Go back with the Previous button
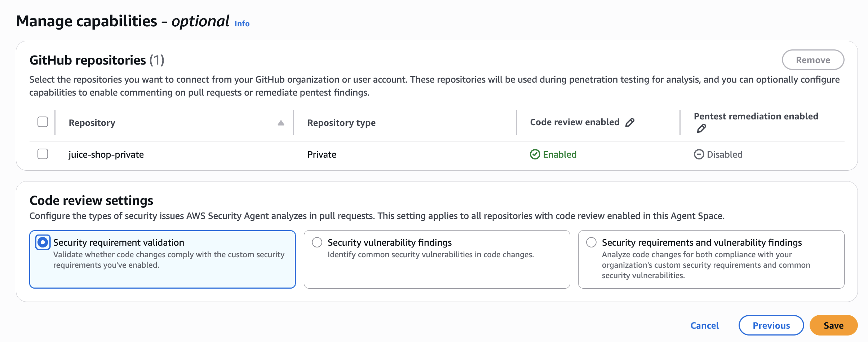868x342 pixels. click(771, 325)
